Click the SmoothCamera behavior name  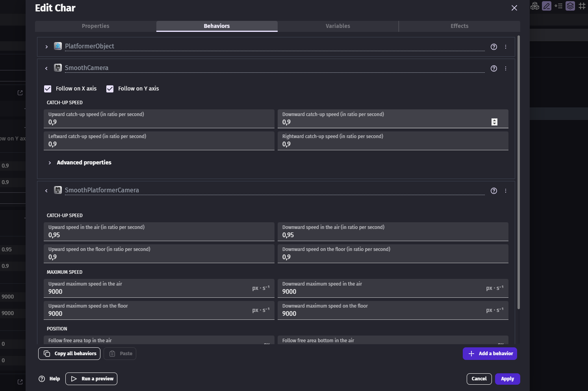pos(87,68)
